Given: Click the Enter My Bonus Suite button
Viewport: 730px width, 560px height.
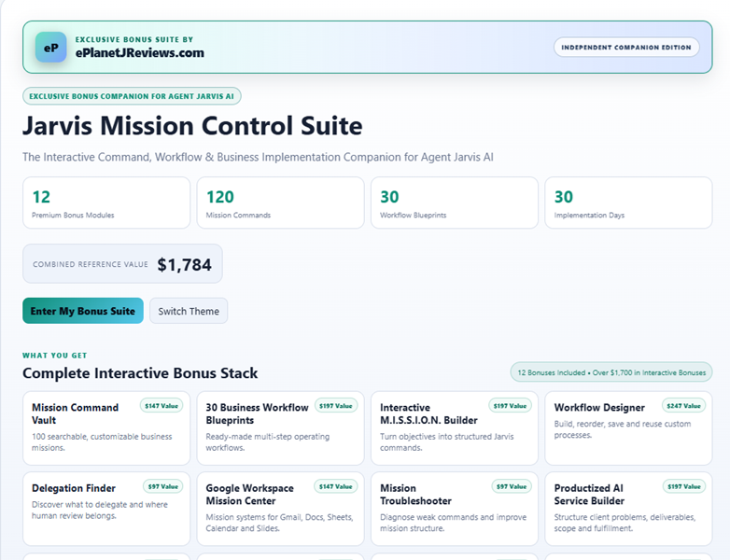Looking at the screenshot, I should point(83,311).
